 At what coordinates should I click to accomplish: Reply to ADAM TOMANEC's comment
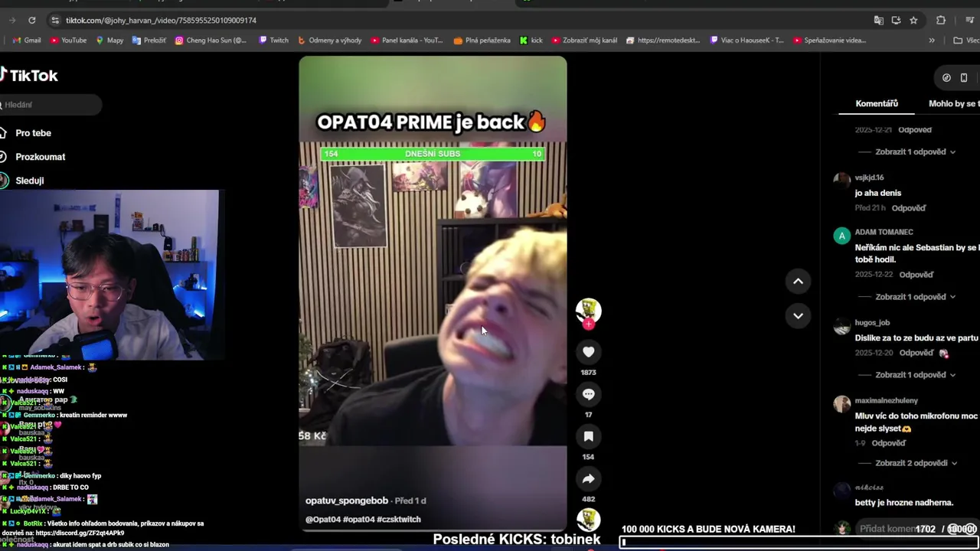[916, 275]
